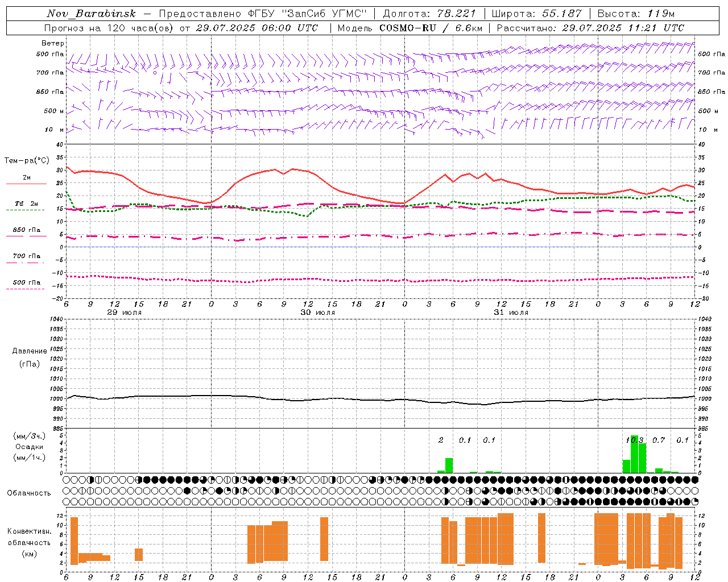Screen dimensions: 728x582
Task: Select the Широта: 55.187 header value
Action: (x=537, y=14)
